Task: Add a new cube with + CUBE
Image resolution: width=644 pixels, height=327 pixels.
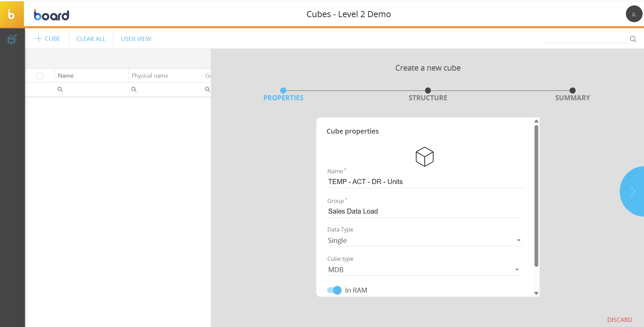Action: (x=48, y=39)
